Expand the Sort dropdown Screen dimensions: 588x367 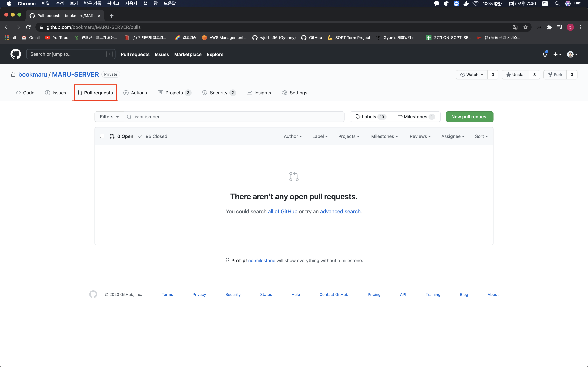pos(481,136)
